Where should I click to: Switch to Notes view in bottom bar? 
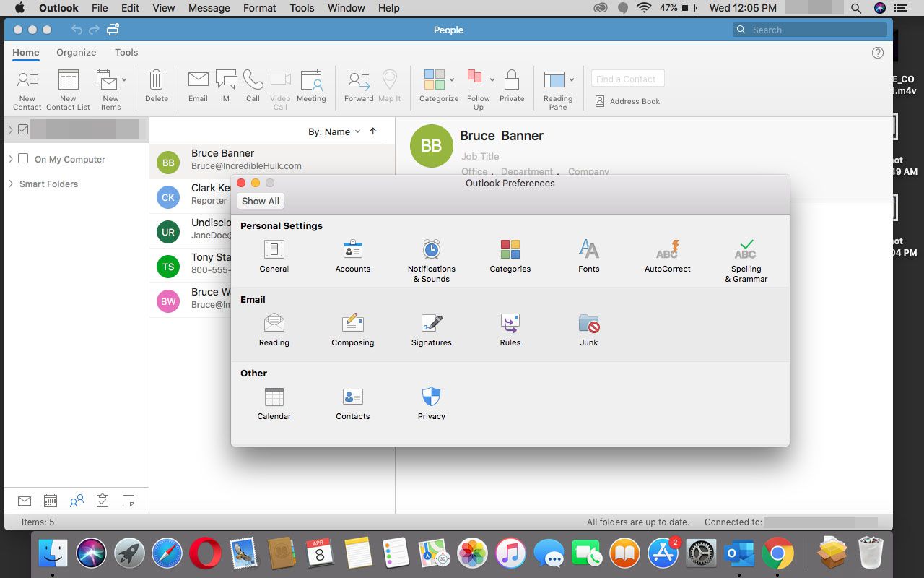point(128,501)
